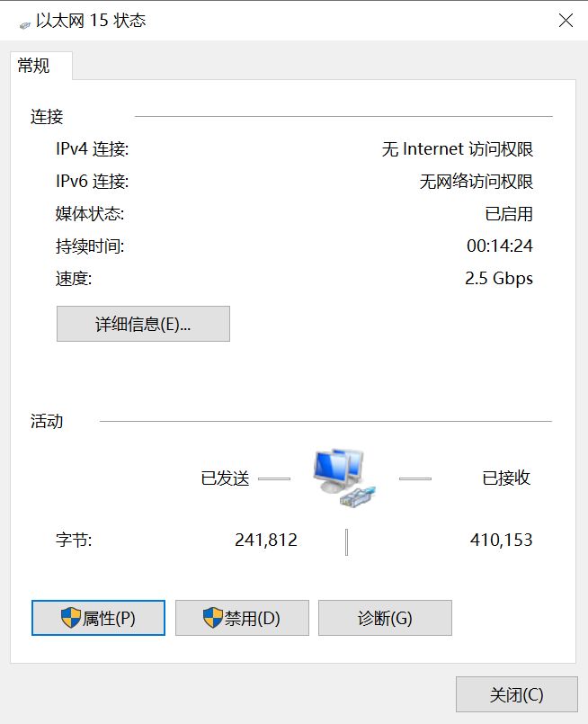Image resolution: width=588 pixels, height=724 pixels.
Task: Click the shield icon on 属性(P) button
Action: 71,618
